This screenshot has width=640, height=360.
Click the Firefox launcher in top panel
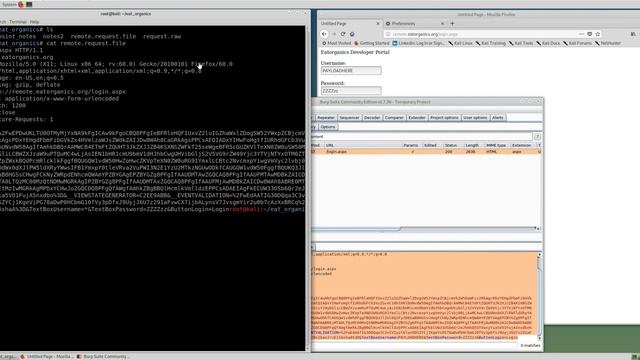(x=21, y=4)
